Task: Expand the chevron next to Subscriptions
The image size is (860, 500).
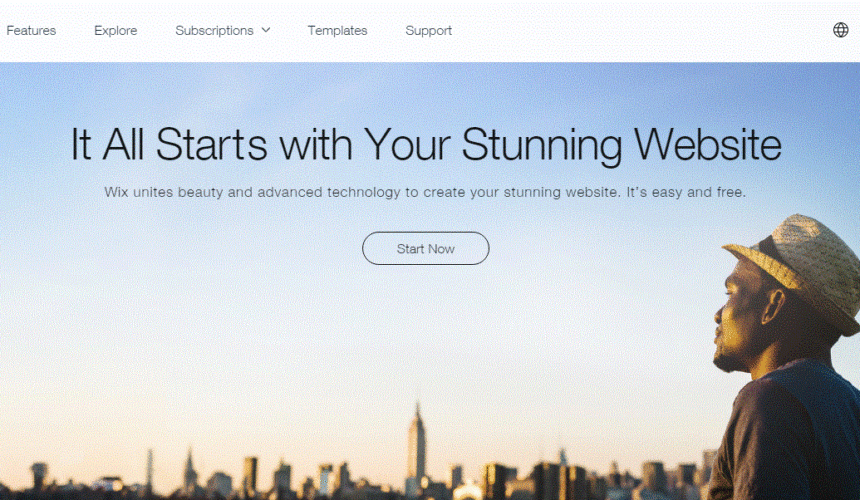Action: [x=266, y=30]
